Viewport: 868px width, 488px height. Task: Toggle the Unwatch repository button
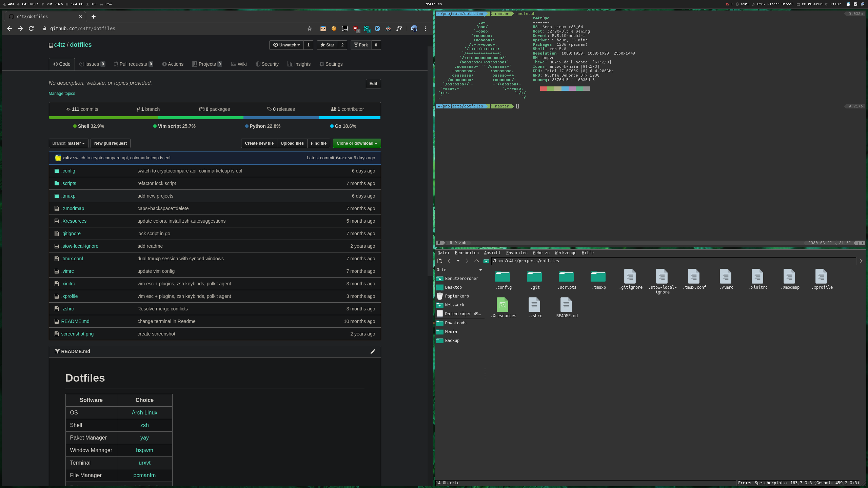click(x=287, y=45)
